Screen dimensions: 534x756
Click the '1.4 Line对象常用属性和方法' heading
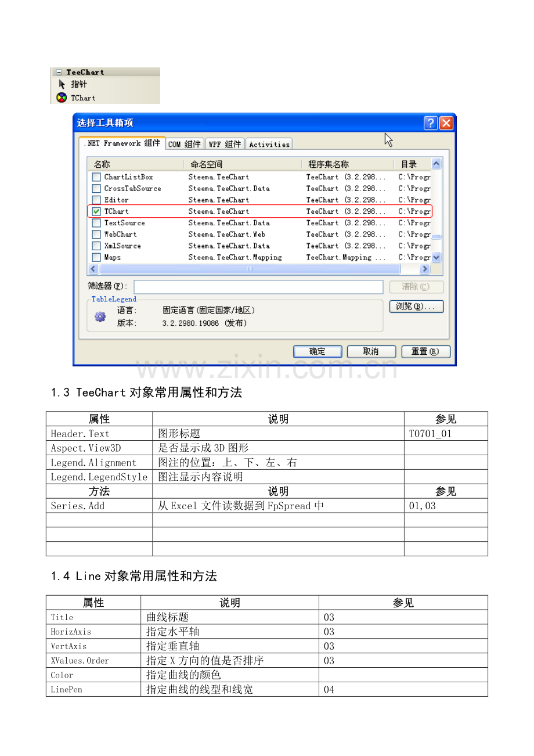click(134, 577)
